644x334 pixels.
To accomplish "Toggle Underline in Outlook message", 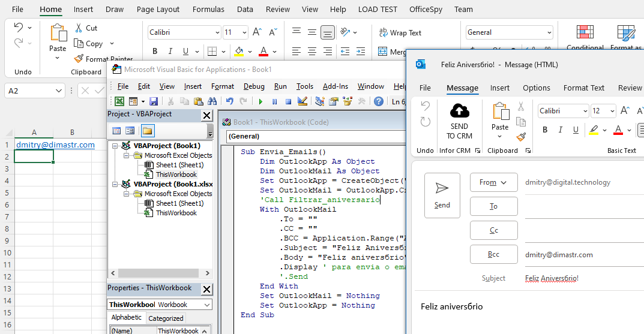I will pos(576,130).
